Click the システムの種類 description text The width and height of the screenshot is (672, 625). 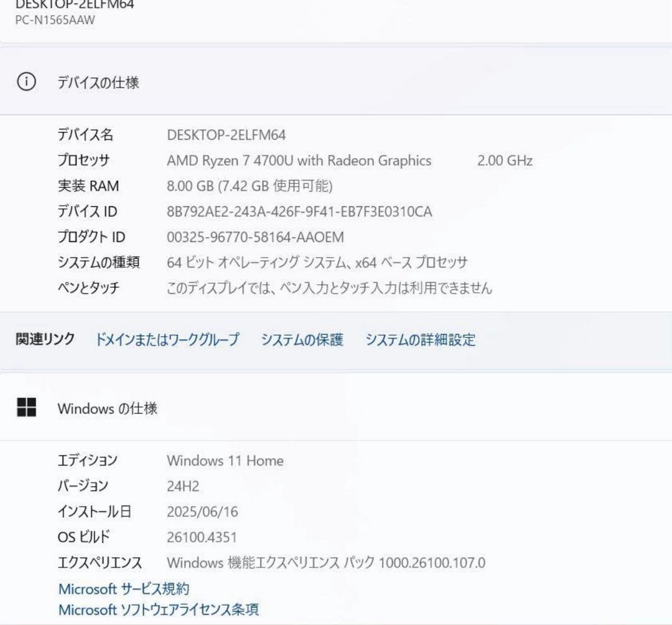tap(315, 262)
